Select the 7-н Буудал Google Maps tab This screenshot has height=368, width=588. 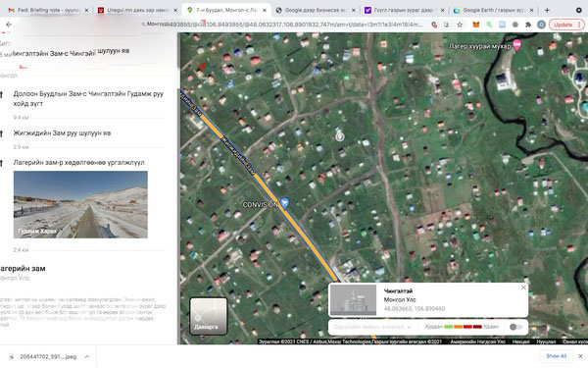point(226,10)
